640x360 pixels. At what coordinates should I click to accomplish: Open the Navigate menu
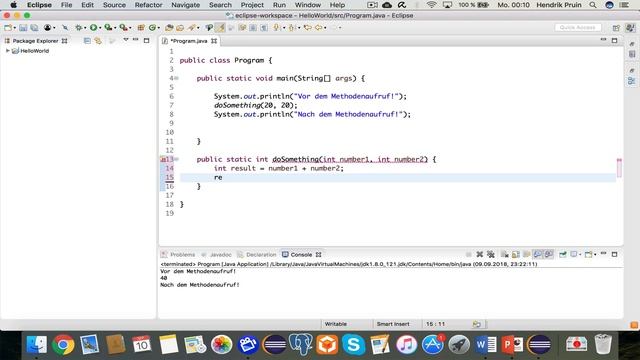[x=186, y=5]
